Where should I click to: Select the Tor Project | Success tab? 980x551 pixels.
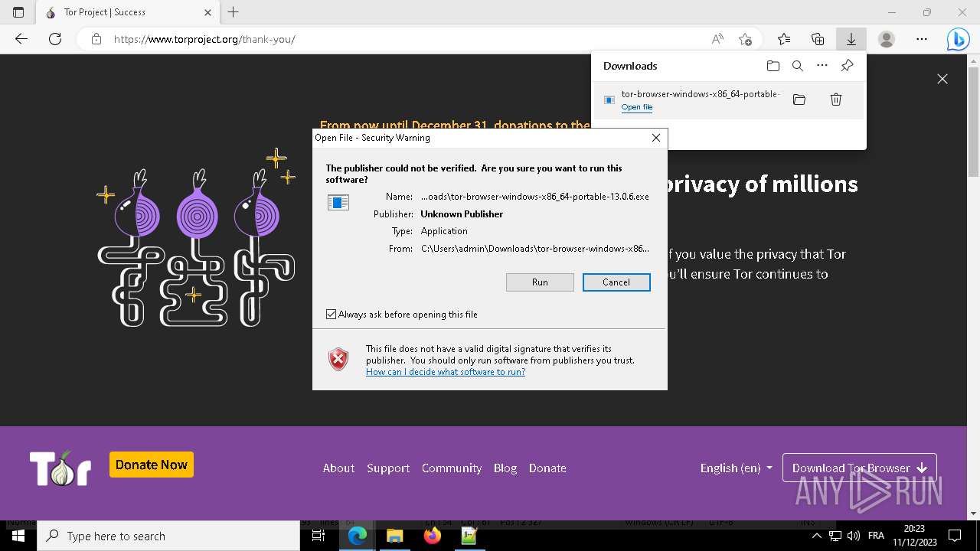127,12
